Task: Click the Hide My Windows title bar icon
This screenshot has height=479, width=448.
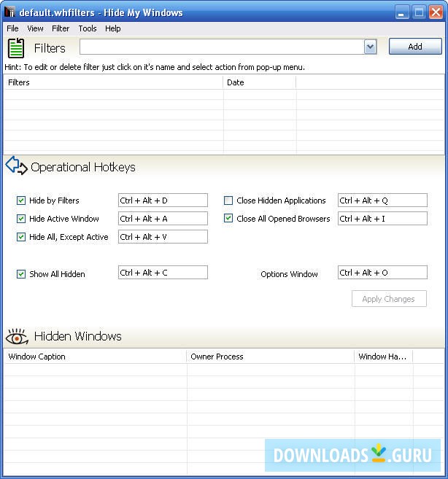Action: tap(9, 12)
